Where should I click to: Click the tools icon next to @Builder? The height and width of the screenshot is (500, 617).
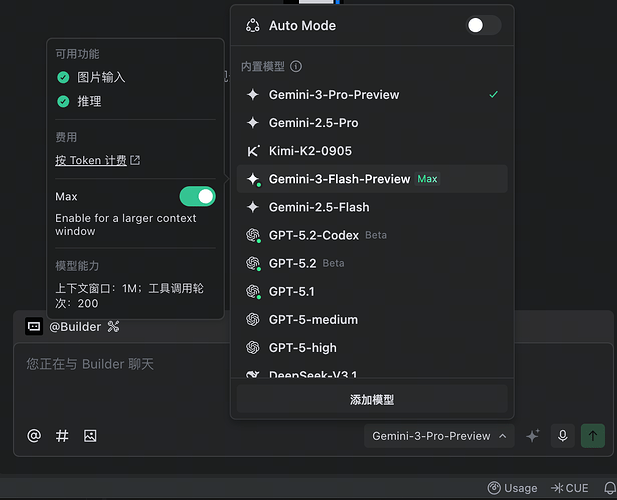[x=113, y=326]
